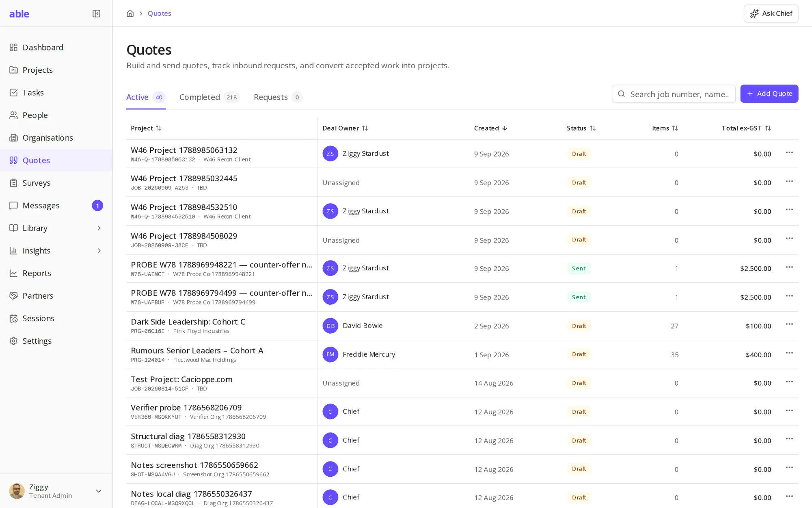
Task: Select the Active quotes tab
Action: pyautogui.click(x=145, y=97)
